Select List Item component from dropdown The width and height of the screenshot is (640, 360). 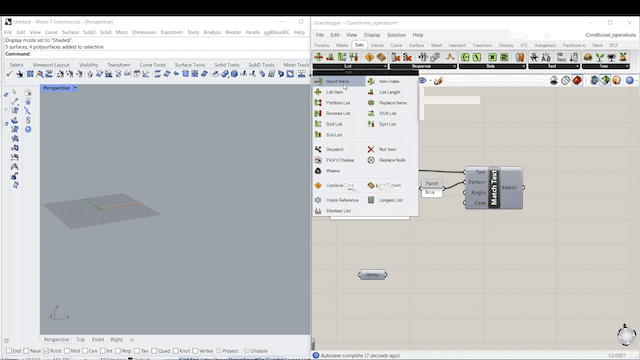click(x=334, y=92)
